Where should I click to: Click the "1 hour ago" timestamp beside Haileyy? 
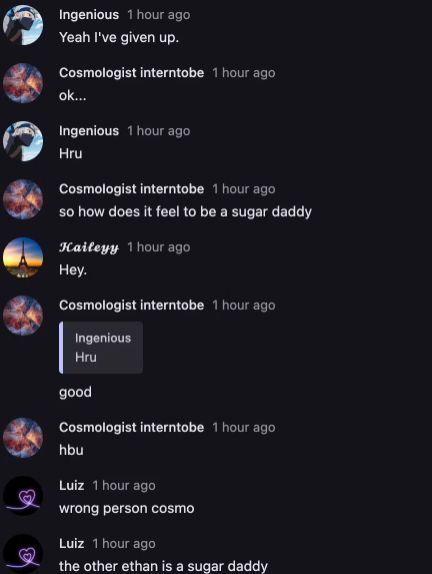click(x=159, y=247)
